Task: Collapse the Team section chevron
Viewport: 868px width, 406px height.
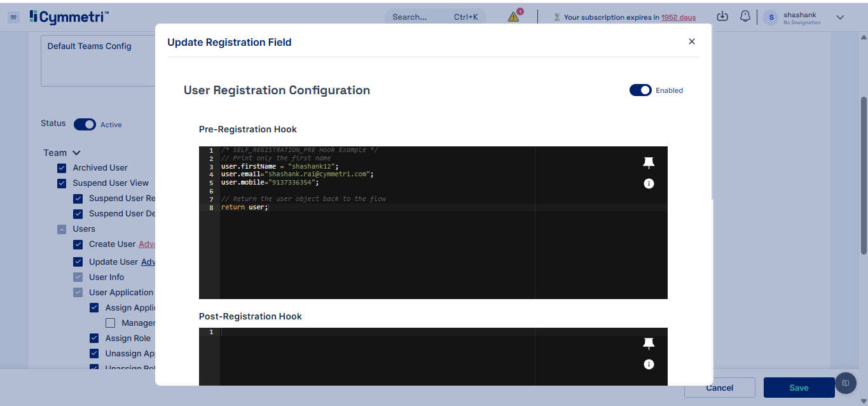Action: [76, 153]
